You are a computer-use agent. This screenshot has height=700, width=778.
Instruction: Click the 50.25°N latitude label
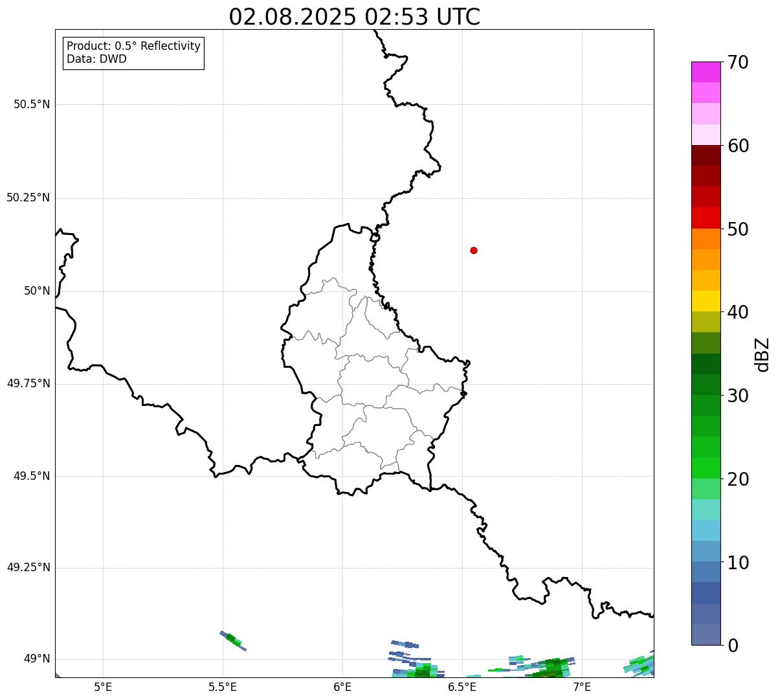[28, 198]
